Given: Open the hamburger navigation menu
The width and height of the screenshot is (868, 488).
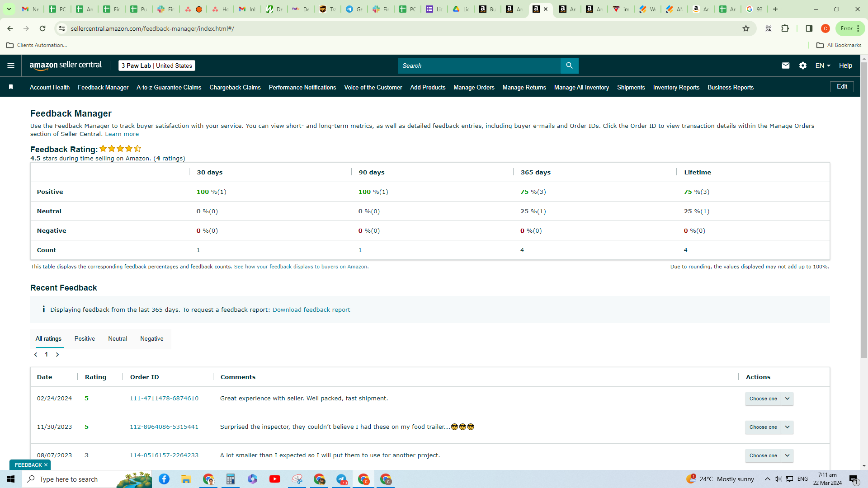Looking at the screenshot, I should (11, 66).
